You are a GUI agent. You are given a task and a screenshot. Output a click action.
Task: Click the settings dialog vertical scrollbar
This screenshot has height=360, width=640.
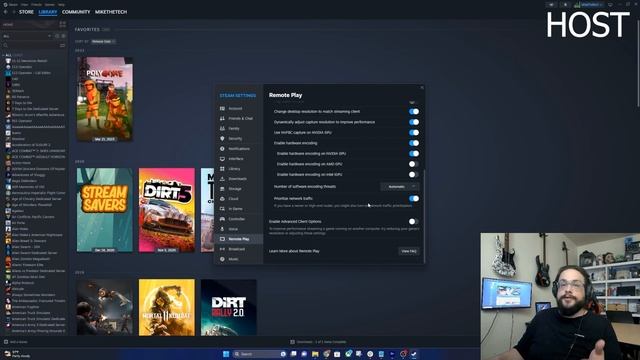pos(424,216)
